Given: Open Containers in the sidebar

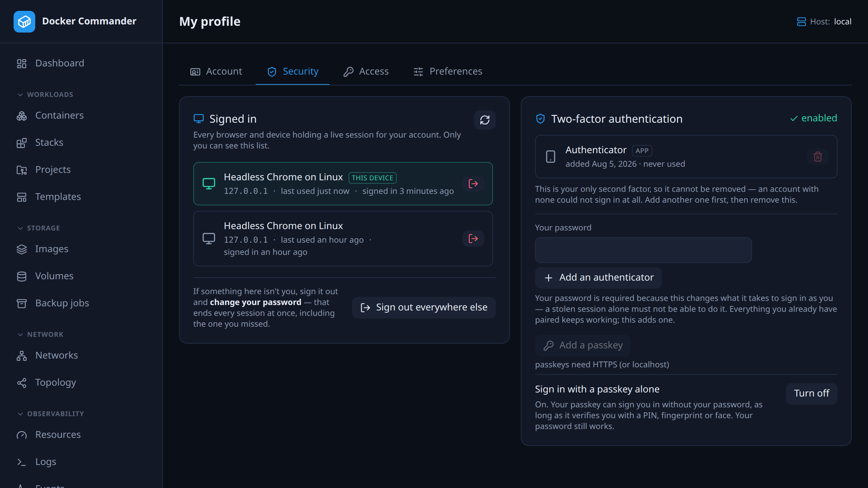Looking at the screenshot, I should (x=81, y=116).
